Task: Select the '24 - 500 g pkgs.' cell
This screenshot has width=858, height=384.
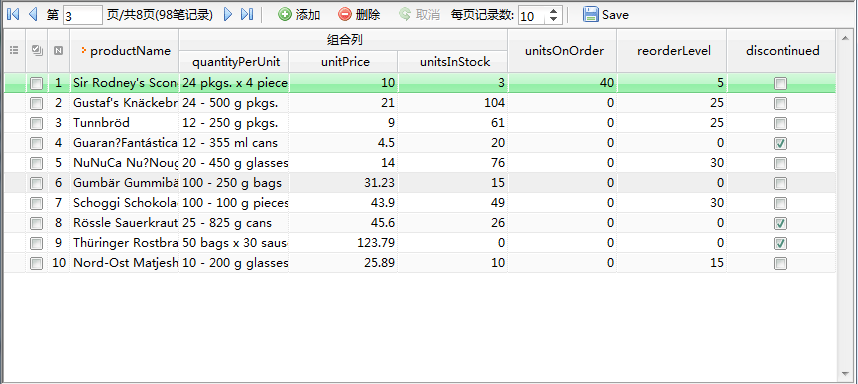Action: click(x=234, y=103)
